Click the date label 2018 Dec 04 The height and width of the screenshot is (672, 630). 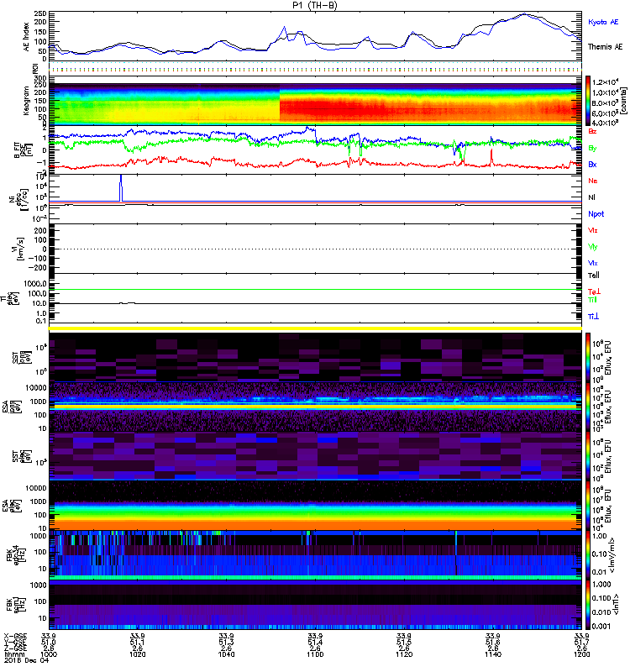26,660
